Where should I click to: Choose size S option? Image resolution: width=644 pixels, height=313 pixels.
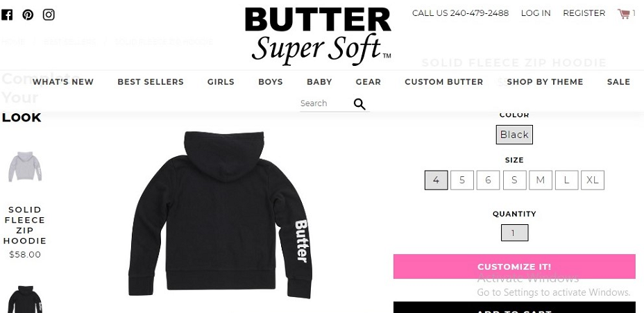(x=514, y=180)
